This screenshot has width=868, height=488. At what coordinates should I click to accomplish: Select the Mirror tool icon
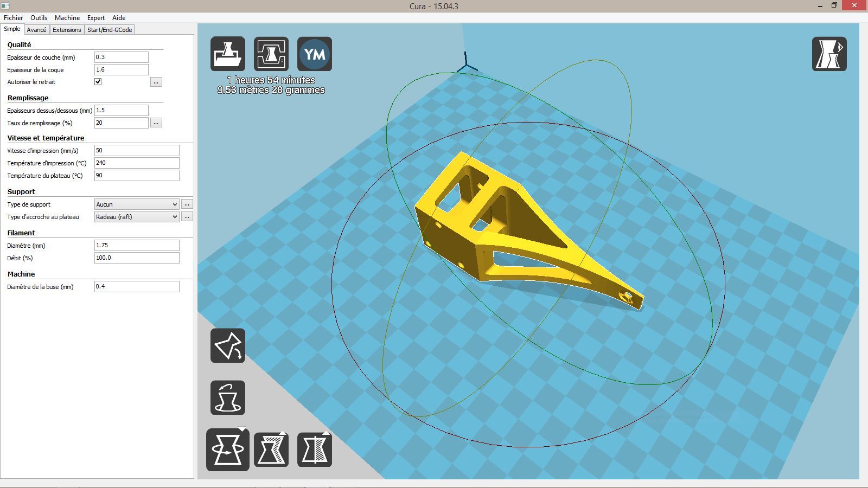click(x=315, y=450)
